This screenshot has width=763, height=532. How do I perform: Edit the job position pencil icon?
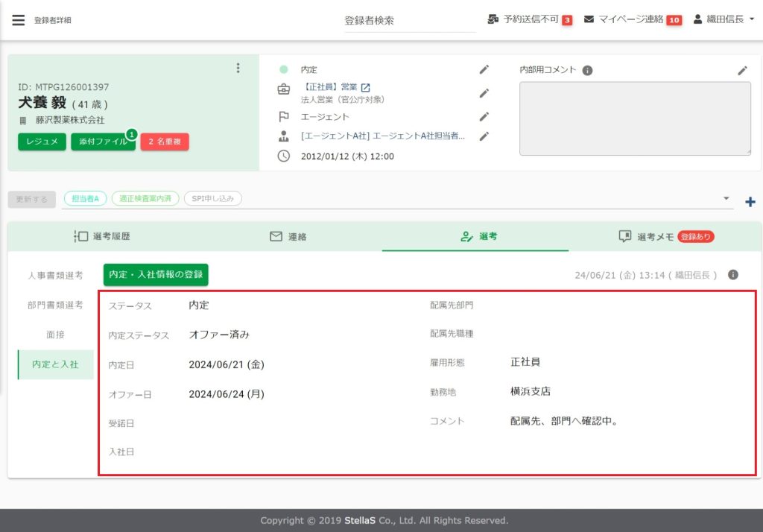point(484,93)
